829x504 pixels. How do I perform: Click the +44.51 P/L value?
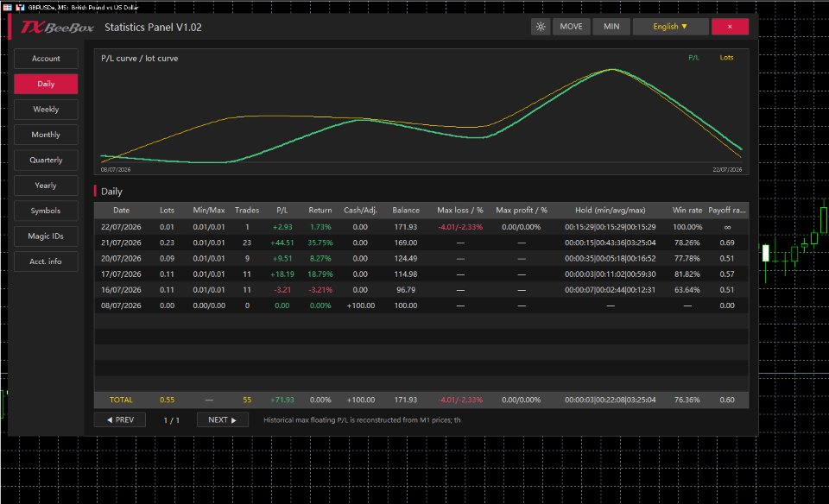coord(282,243)
